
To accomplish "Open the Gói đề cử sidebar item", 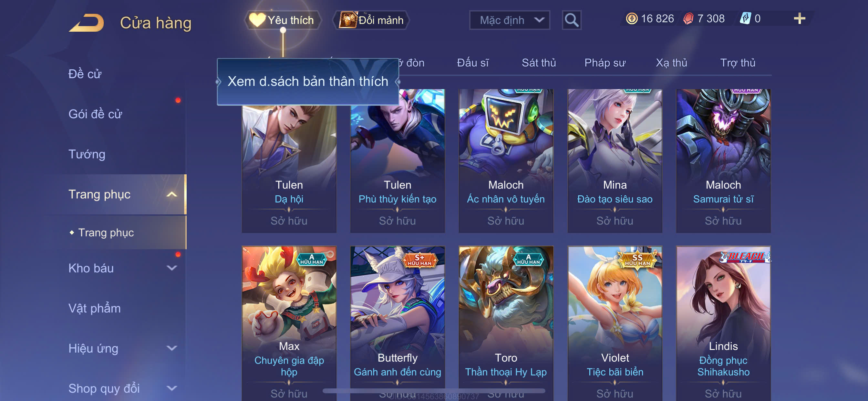I will coord(95,114).
